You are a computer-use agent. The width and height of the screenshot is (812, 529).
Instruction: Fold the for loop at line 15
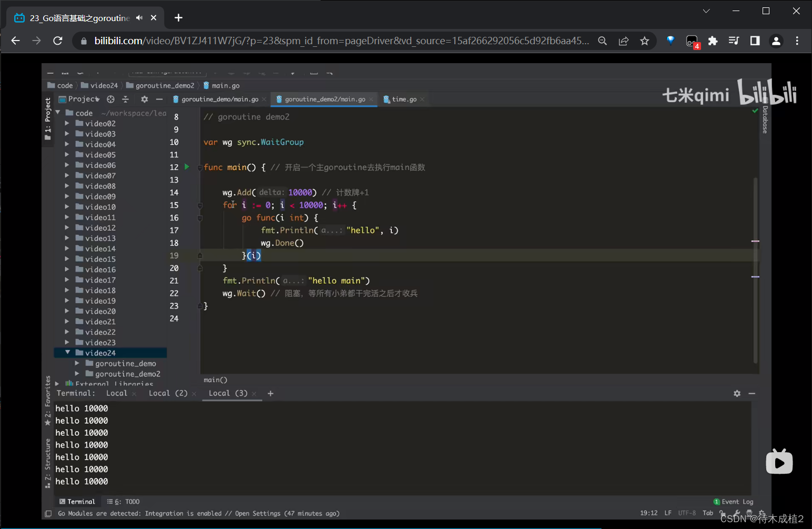(200, 205)
